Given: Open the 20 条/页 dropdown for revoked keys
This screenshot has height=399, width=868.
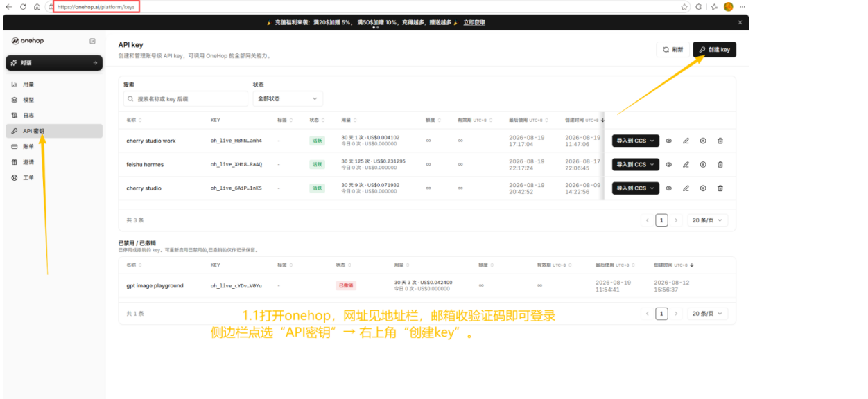Looking at the screenshot, I should click(708, 314).
